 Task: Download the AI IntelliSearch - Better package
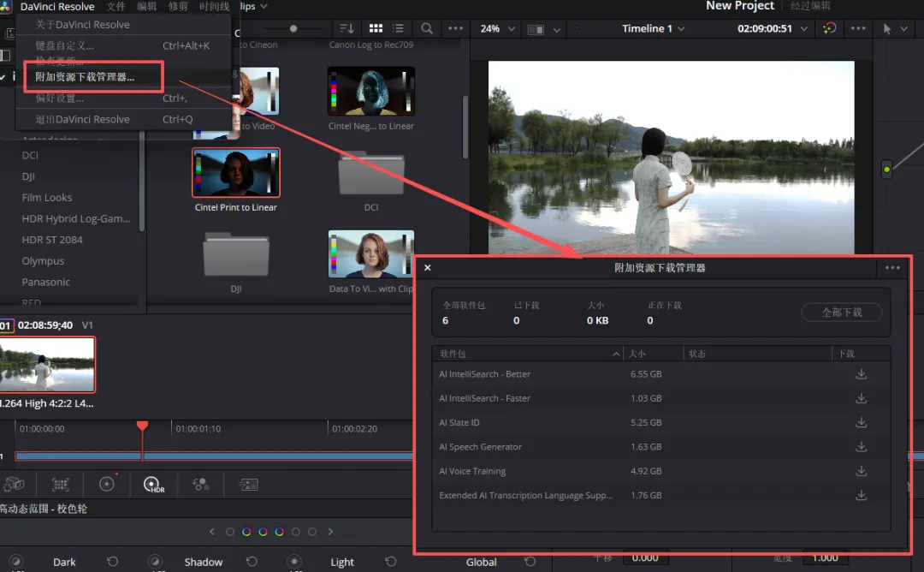861,374
